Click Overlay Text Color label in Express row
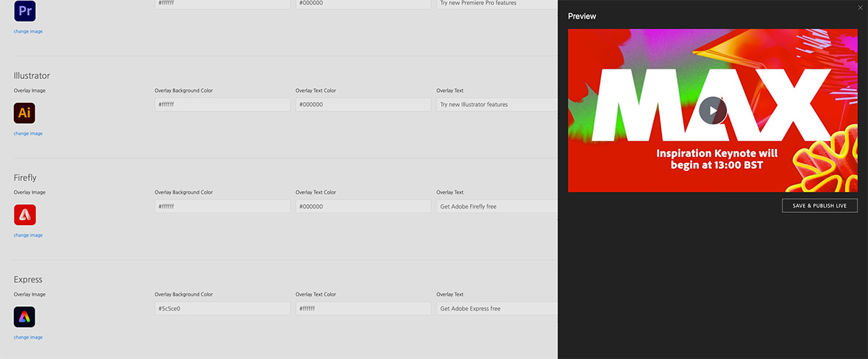The image size is (868, 359). pos(316,295)
